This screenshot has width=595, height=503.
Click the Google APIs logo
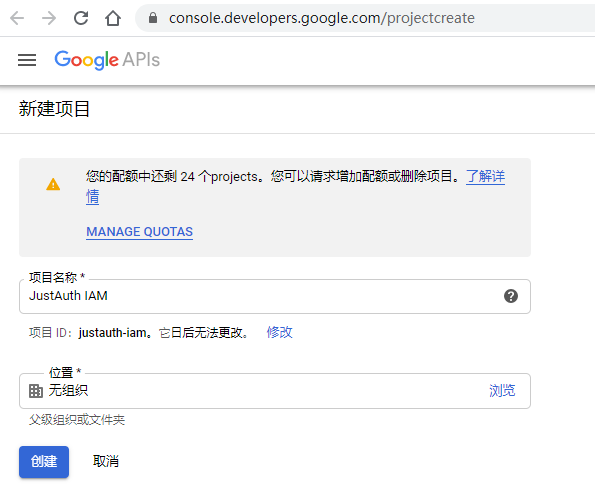pyautogui.click(x=107, y=60)
